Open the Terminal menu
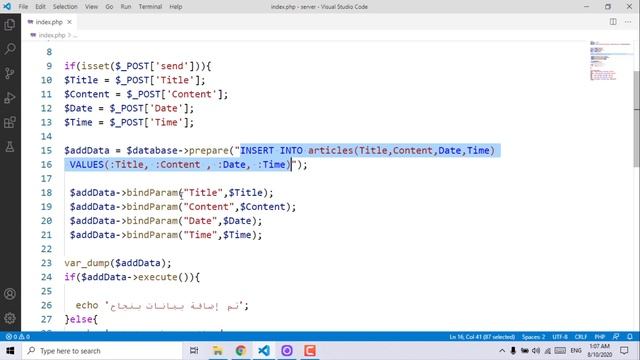 (150, 7)
